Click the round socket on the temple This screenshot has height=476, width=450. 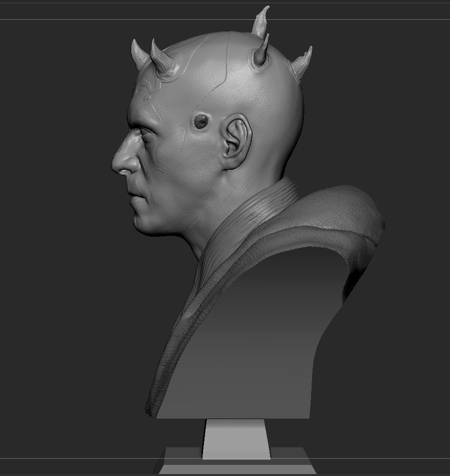[201, 122]
